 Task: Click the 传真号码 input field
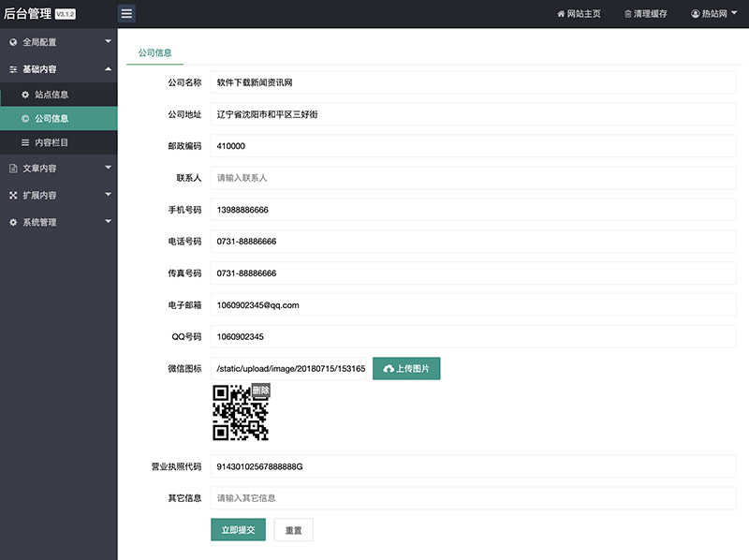tap(473, 273)
